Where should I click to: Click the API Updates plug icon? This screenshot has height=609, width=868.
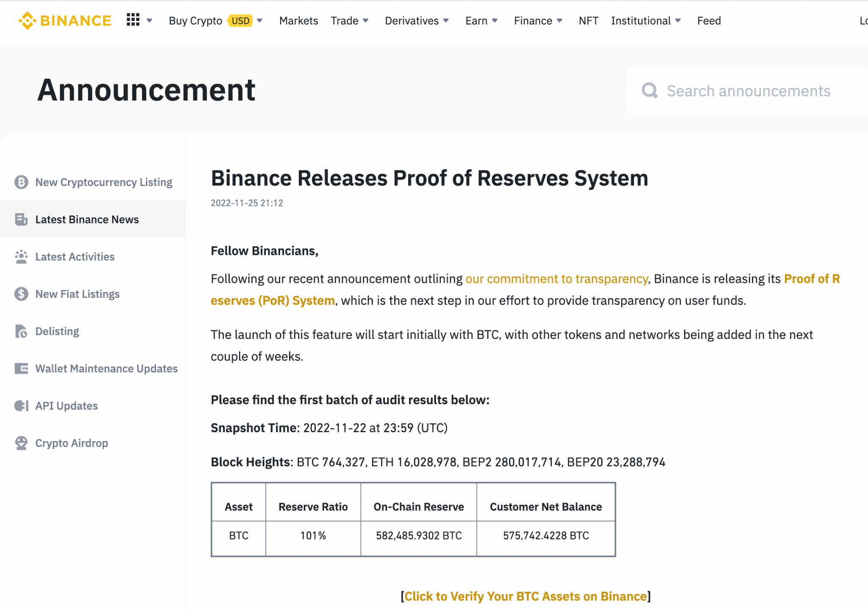point(21,406)
